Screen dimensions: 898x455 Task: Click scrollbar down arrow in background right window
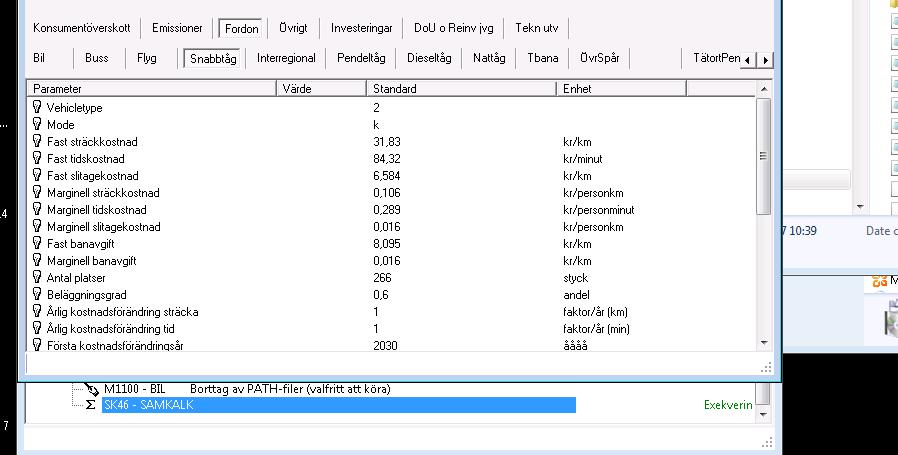coord(860,206)
